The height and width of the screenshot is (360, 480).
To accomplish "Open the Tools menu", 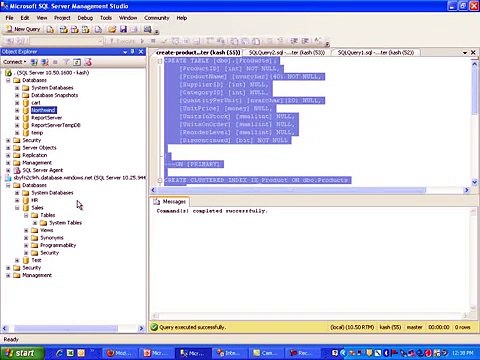I will click(x=106, y=18).
